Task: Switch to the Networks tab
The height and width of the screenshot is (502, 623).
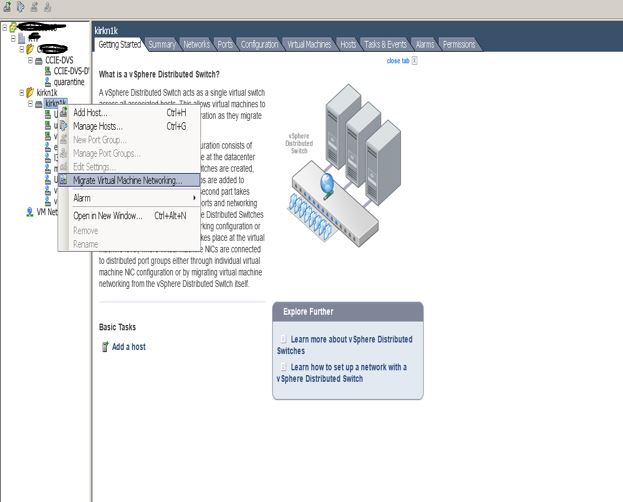Action: coord(196,45)
